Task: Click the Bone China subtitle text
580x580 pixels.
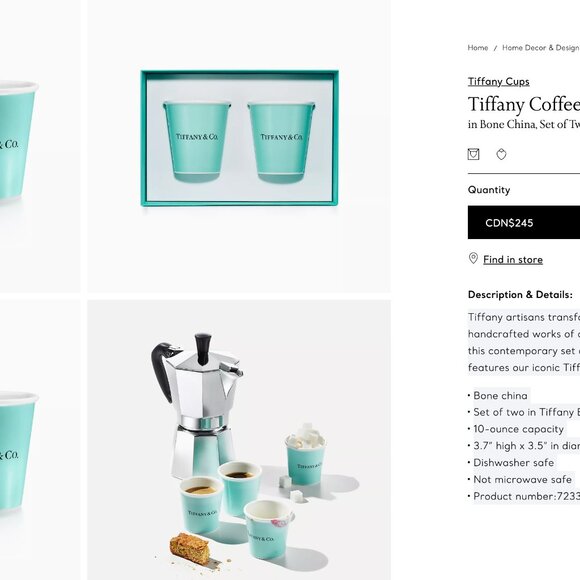Action: click(x=524, y=124)
